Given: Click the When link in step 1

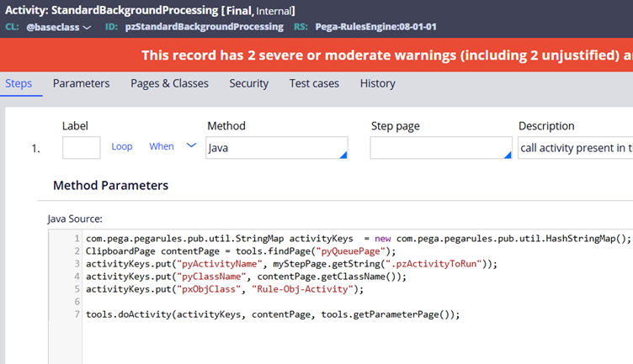Looking at the screenshot, I should point(162,146).
